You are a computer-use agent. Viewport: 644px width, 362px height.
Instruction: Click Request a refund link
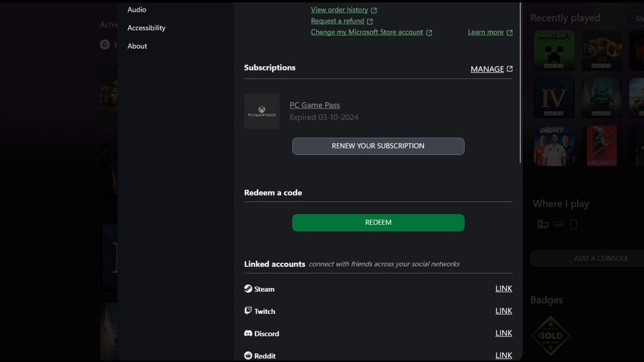point(337,20)
